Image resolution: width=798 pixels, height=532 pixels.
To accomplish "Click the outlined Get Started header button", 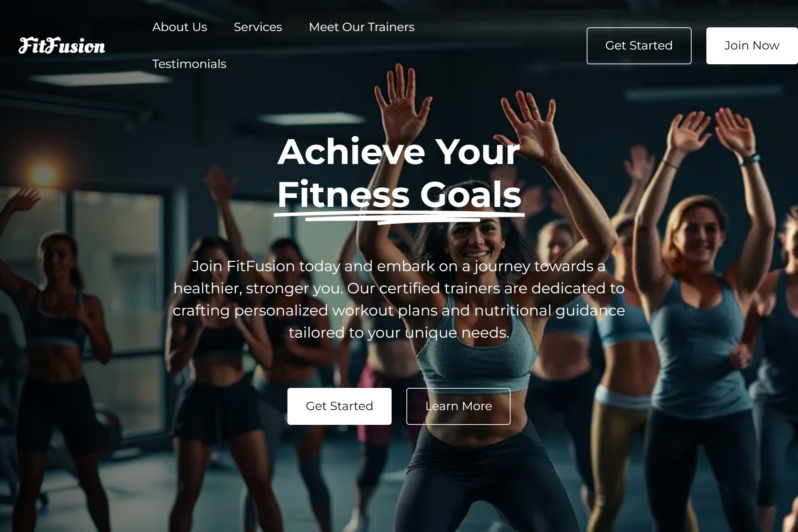I will 639,46.
